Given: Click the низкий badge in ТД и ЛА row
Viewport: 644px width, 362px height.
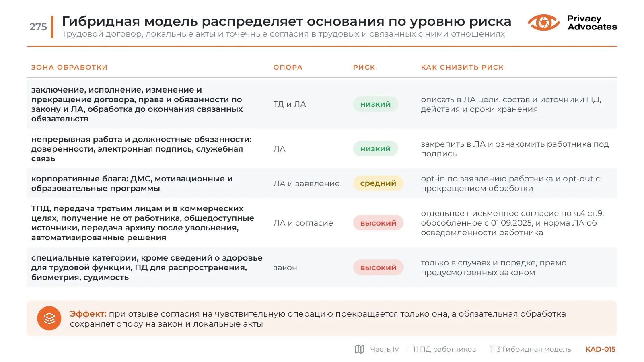Looking at the screenshot, I should pyautogui.click(x=375, y=104).
